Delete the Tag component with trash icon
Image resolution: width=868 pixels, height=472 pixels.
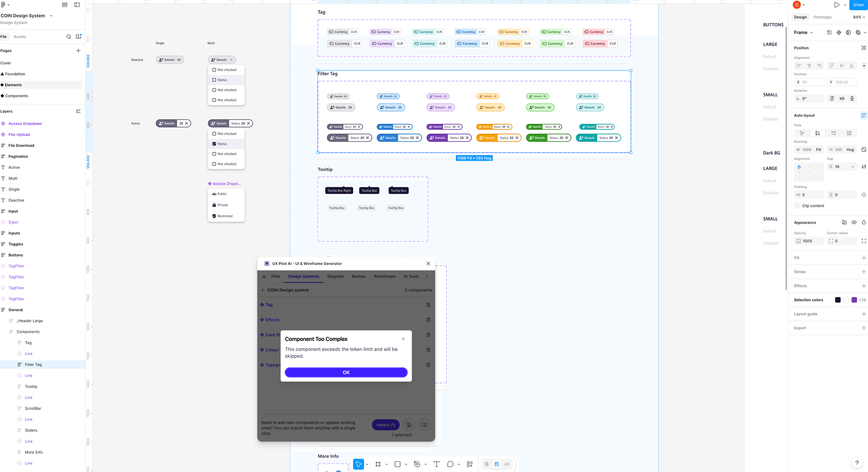428,305
